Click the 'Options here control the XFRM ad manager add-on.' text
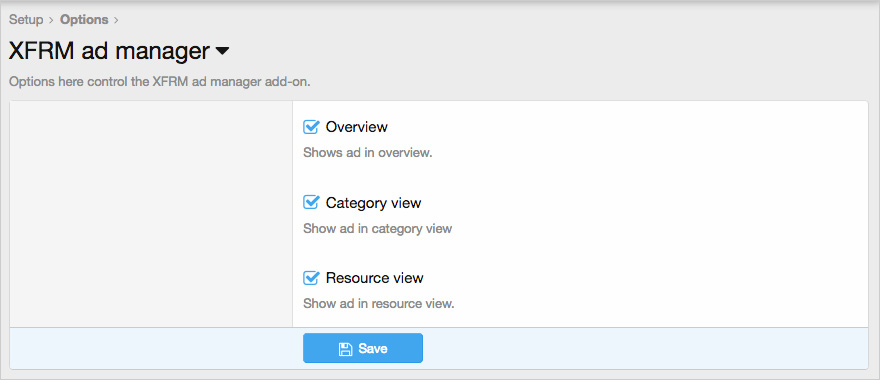 click(x=160, y=81)
